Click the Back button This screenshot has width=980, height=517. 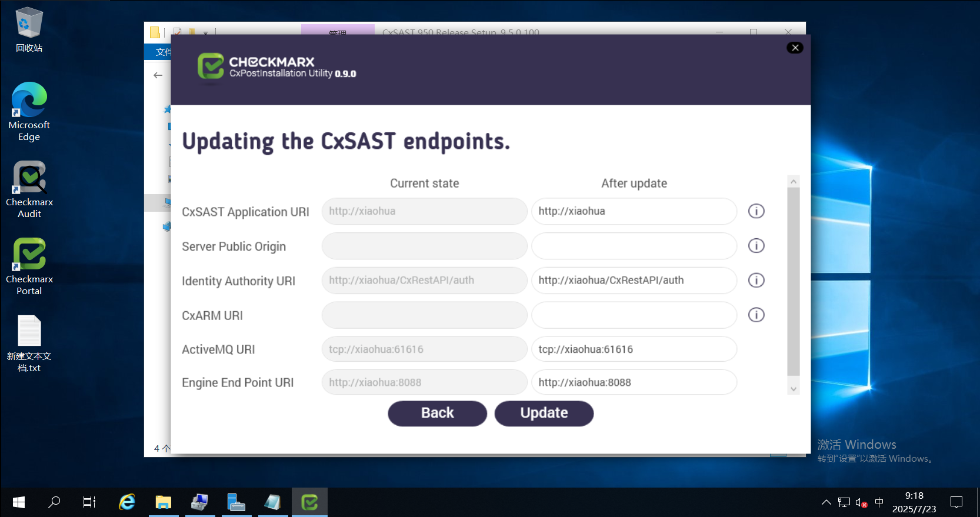click(x=437, y=413)
